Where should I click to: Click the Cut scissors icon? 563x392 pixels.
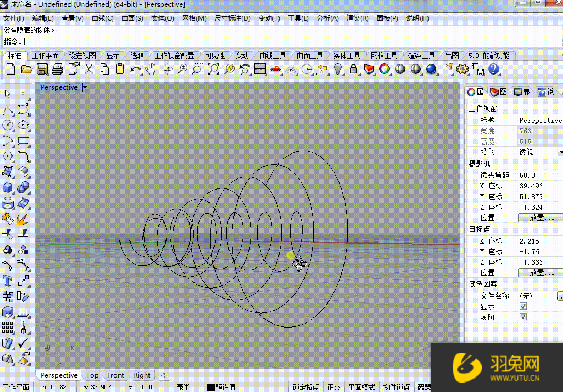click(89, 69)
